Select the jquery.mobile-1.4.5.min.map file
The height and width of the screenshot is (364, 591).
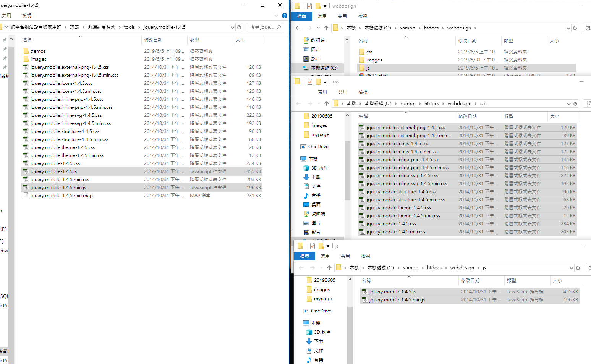point(62,196)
